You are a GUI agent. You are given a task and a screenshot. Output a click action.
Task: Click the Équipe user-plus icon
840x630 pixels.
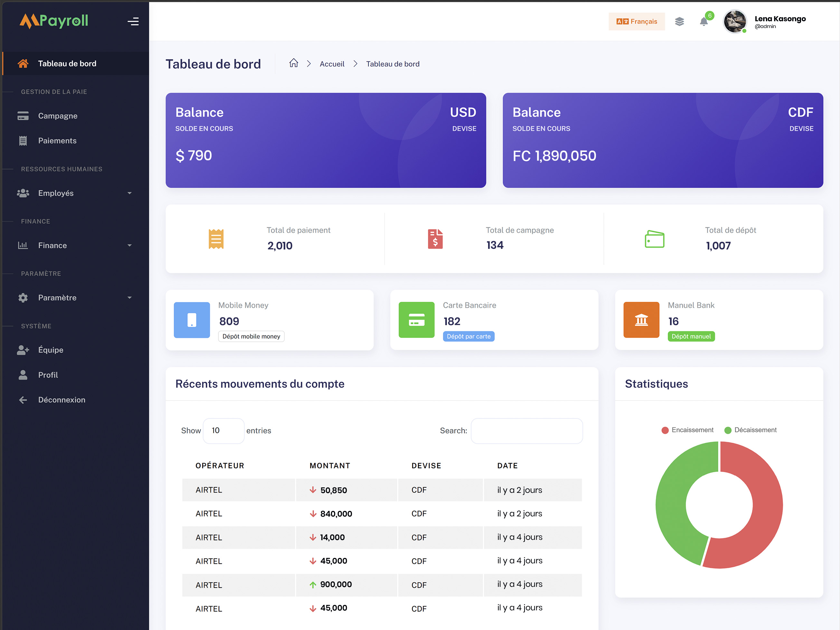23,350
